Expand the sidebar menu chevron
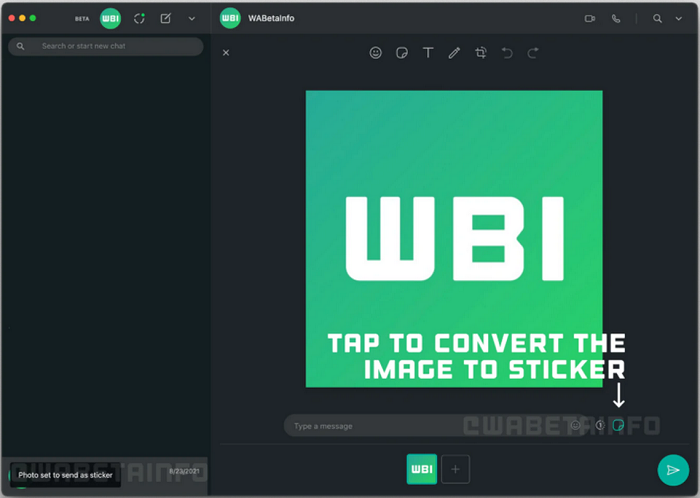700x498 pixels. pyautogui.click(x=192, y=18)
